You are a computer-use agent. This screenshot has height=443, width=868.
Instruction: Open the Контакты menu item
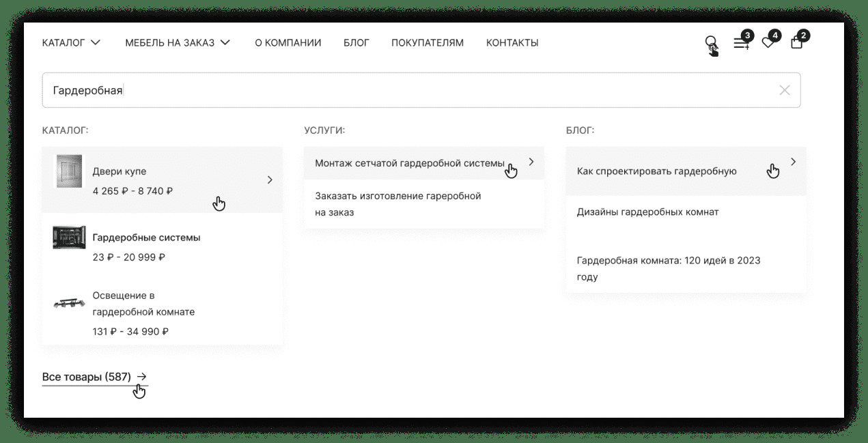(x=512, y=43)
